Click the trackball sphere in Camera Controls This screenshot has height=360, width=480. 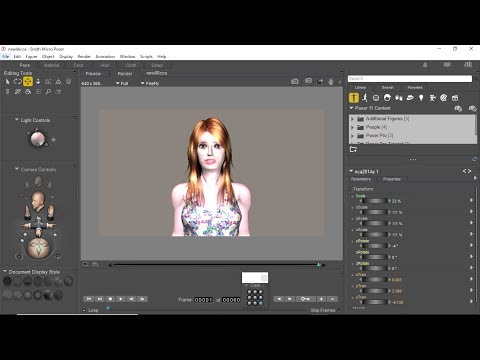coord(38,248)
